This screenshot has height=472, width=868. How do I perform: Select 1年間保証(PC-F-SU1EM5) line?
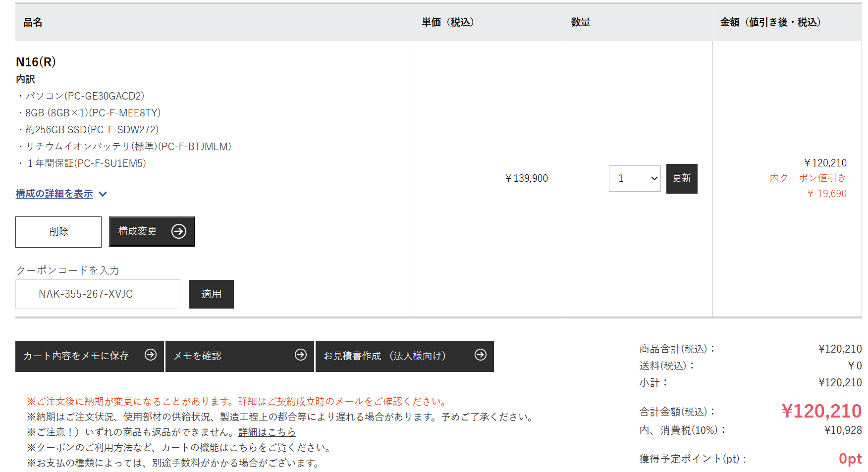coord(82,163)
